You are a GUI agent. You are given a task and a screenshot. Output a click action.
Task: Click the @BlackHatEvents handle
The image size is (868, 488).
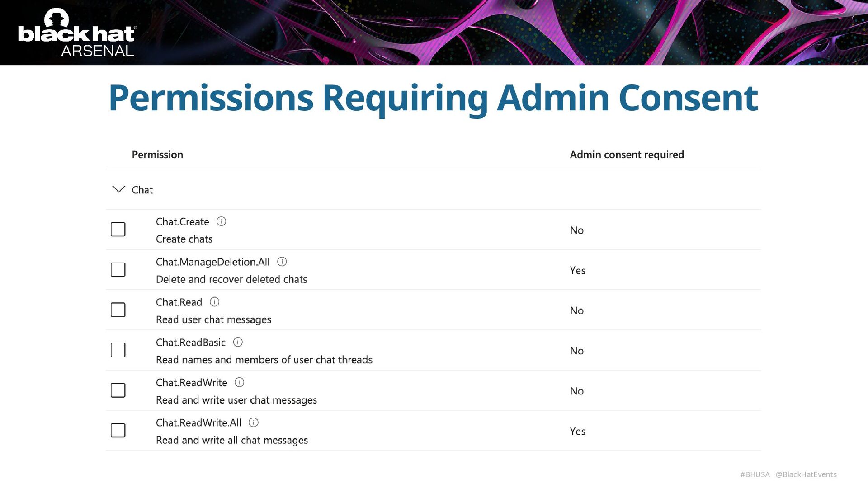(806, 474)
